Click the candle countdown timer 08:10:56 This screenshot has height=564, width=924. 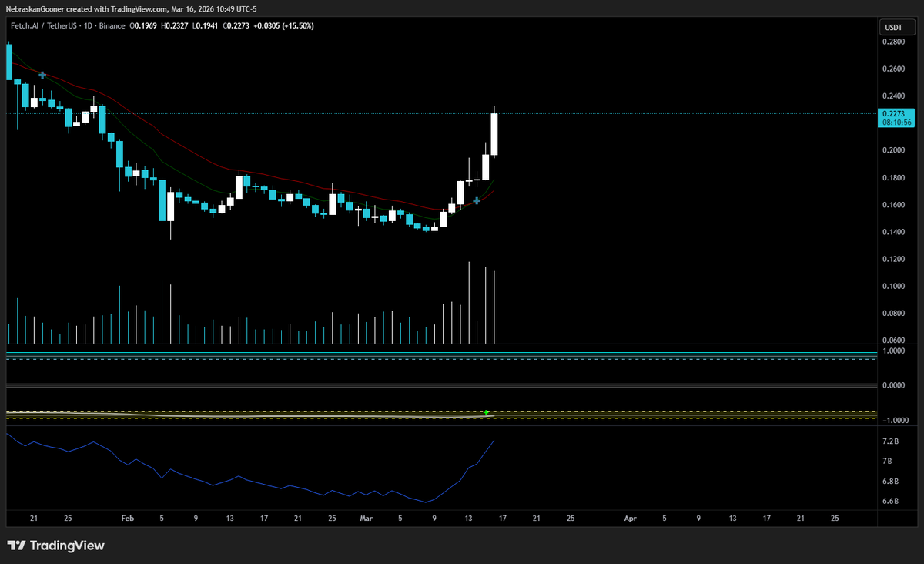coord(897,123)
